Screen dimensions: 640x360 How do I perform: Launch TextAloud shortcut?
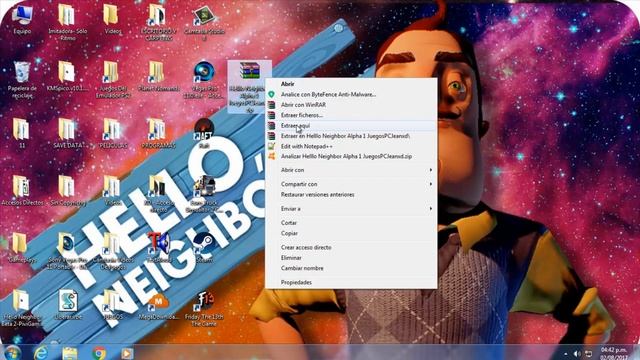click(x=158, y=247)
